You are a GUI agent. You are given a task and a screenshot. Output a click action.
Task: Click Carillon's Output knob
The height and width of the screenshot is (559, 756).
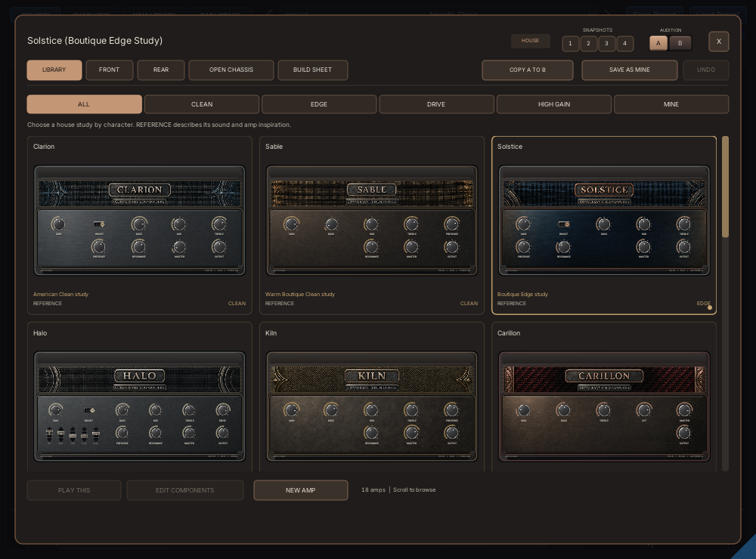683,433
